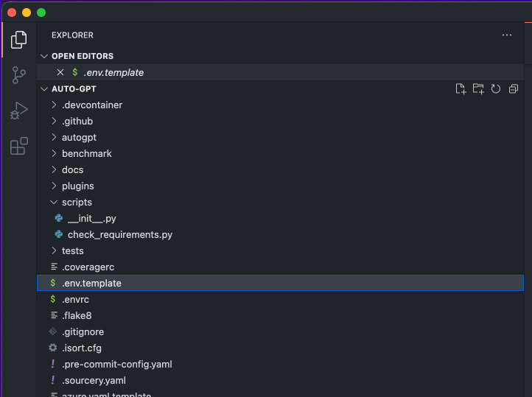Open the Explorer more actions menu
Screen dimensions: 532x397
506,35
